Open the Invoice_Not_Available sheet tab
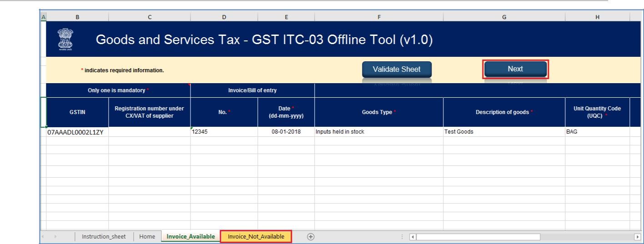644x244 pixels. point(256,236)
